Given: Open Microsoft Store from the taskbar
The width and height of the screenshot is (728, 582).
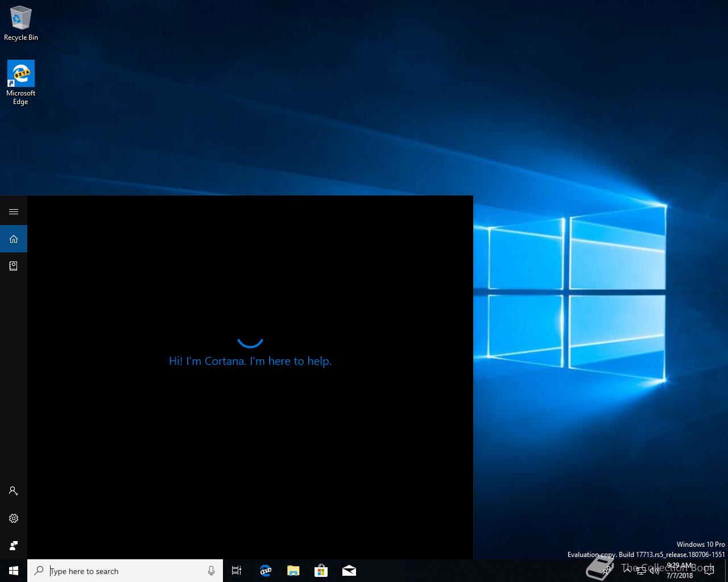Looking at the screenshot, I should [321, 571].
